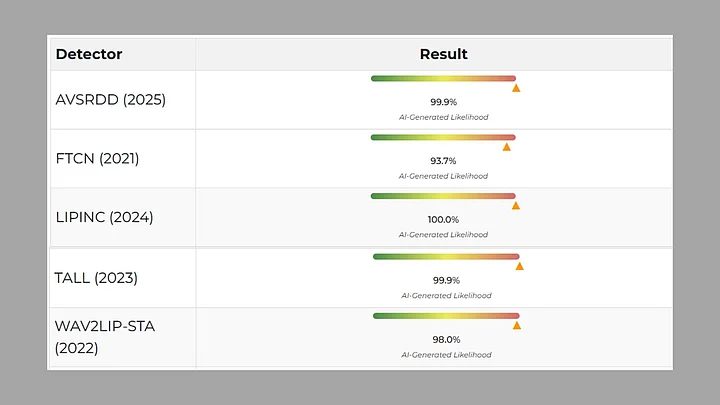
Task: Click the Detector column header
Action: (88, 54)
